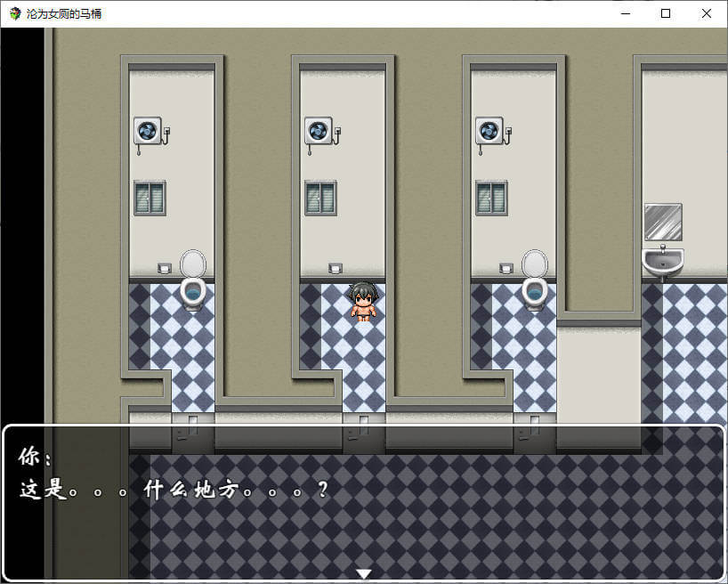Click the toilet paper holder in the middle stall
728x584 pixels.
[335, 267]
